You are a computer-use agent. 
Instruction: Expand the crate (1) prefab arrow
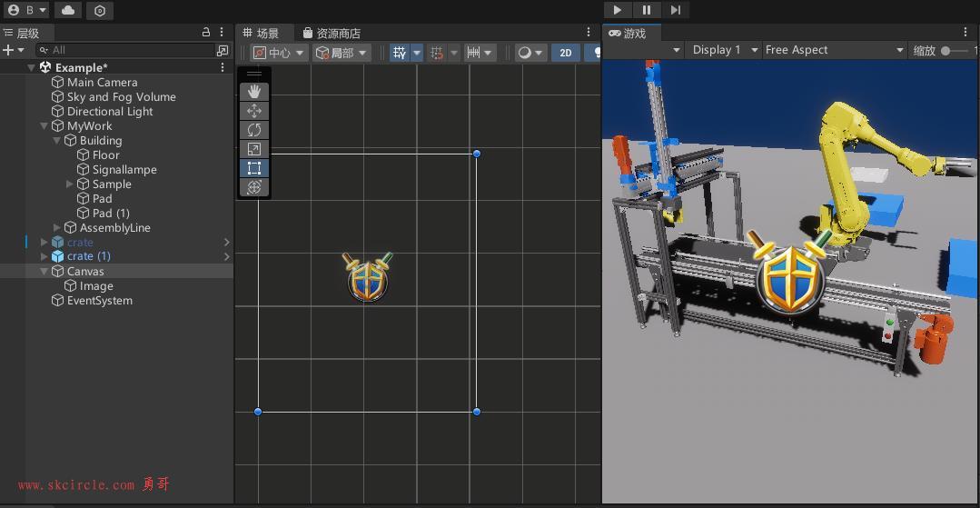click(x=44, y=256)
